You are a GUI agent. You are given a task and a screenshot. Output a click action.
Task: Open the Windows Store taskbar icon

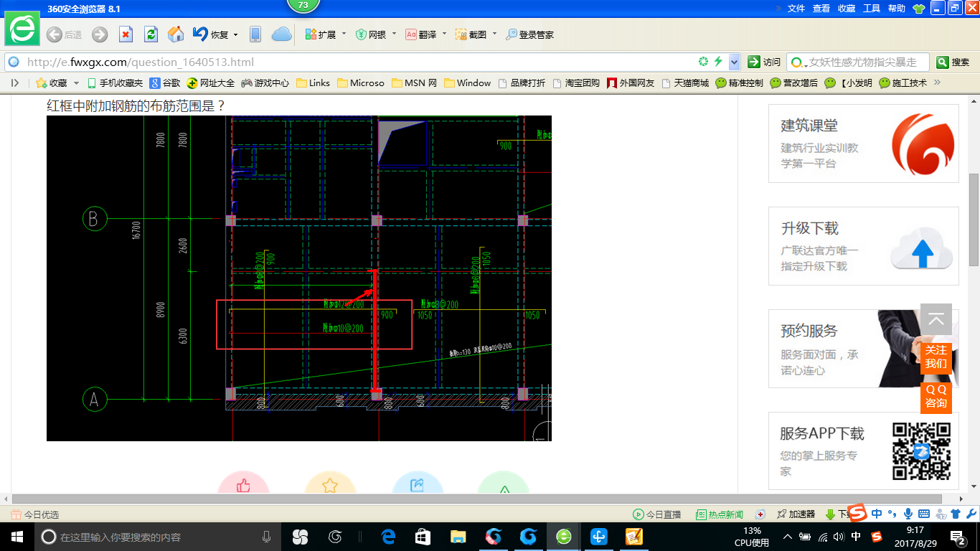(423, 537)
